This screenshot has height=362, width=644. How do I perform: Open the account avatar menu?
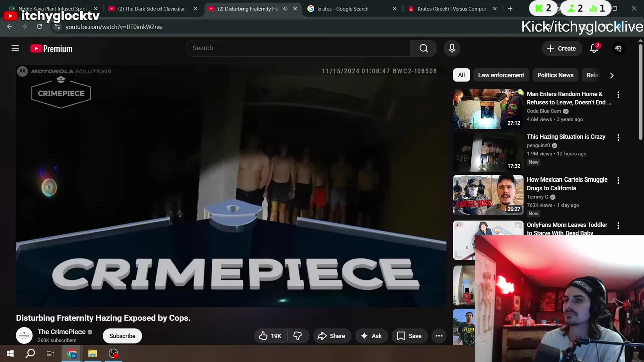click(x=618, y=48)
